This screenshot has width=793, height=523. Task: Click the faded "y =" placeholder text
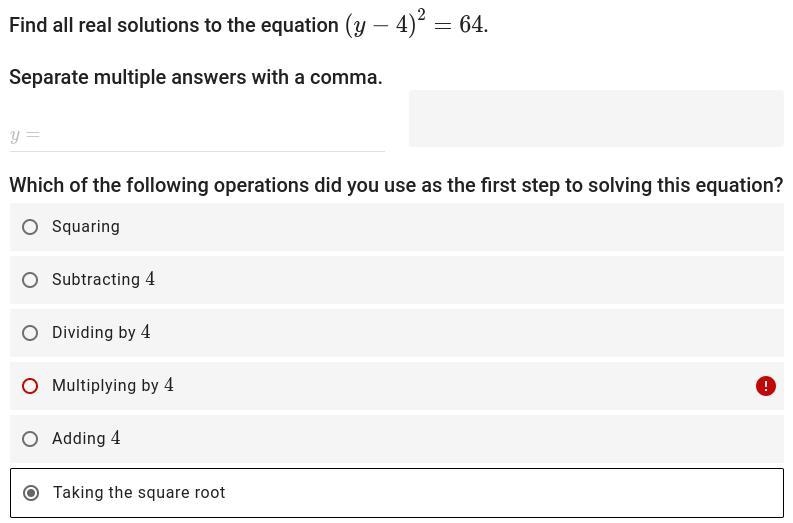(25, 136)
